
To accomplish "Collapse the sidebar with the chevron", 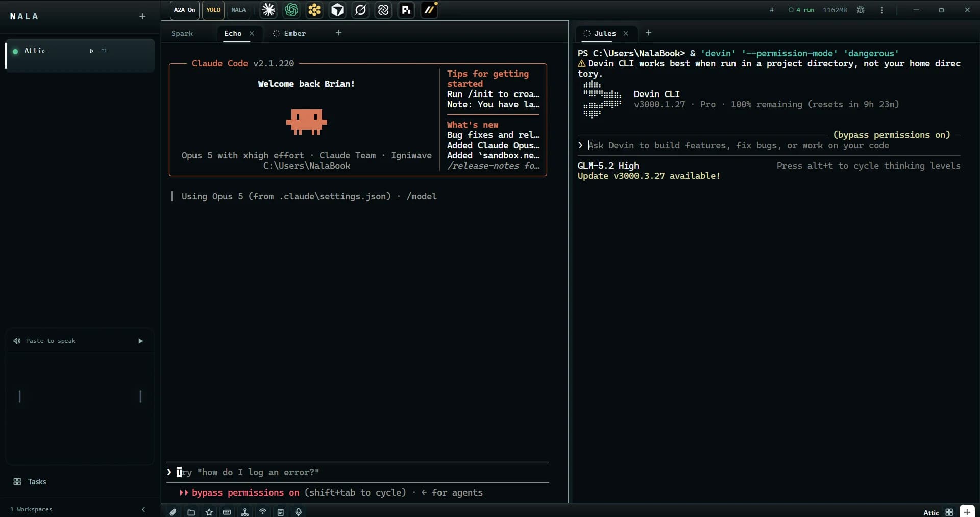I will (x=143, y=509).
